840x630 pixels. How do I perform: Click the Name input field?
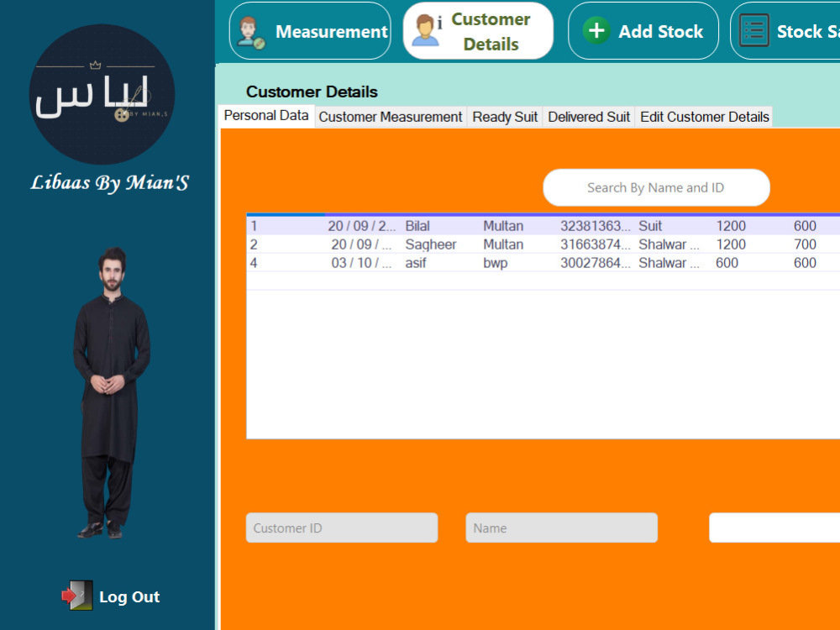pyautogui.click(x=561, y=528)
